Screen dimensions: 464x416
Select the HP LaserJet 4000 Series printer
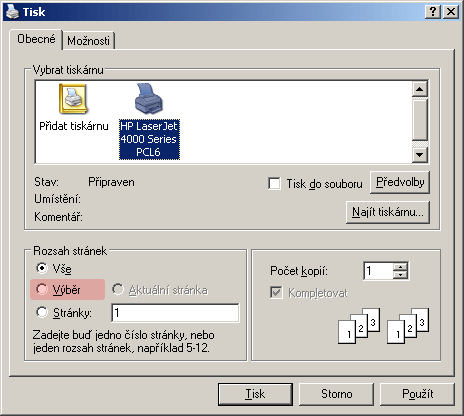[149, 121]
